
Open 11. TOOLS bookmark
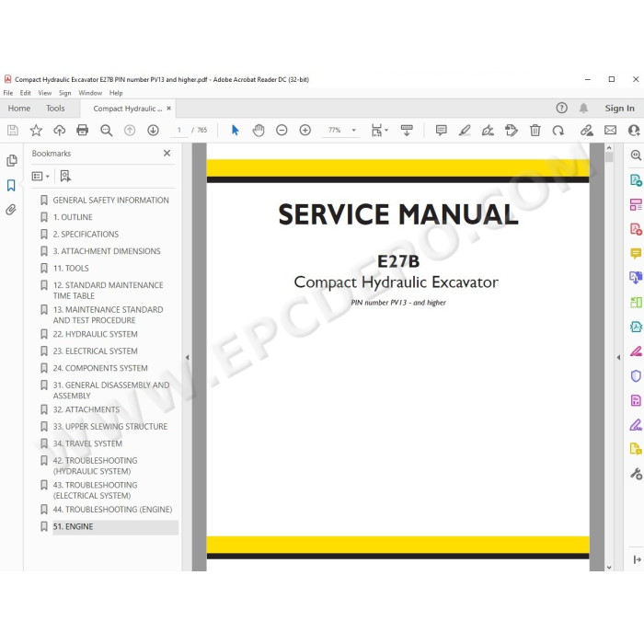tap(71, 269)
